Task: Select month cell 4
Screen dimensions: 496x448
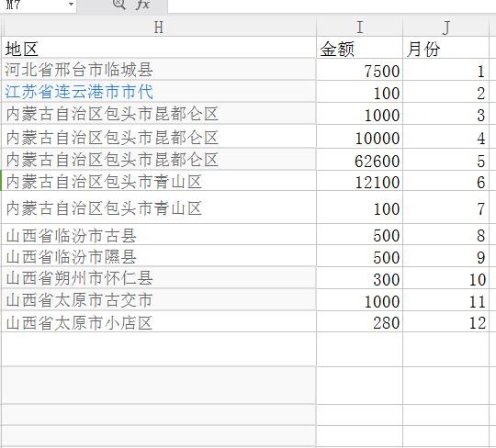Action: pos(446,137)
